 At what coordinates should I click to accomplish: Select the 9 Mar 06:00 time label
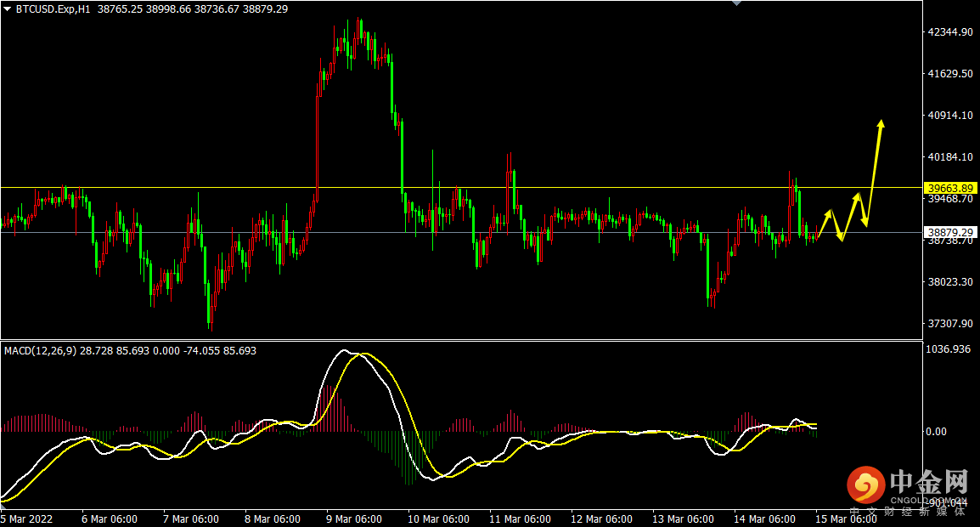(354, 518)
